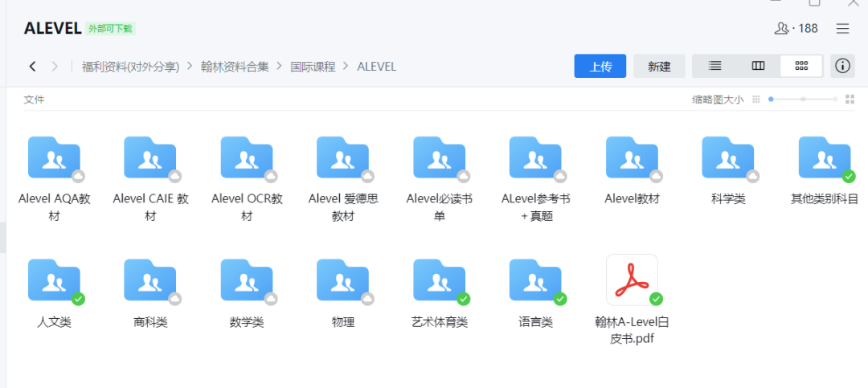Go forward with the right arrow
868x388 pixels.
[x=55, y=67]
